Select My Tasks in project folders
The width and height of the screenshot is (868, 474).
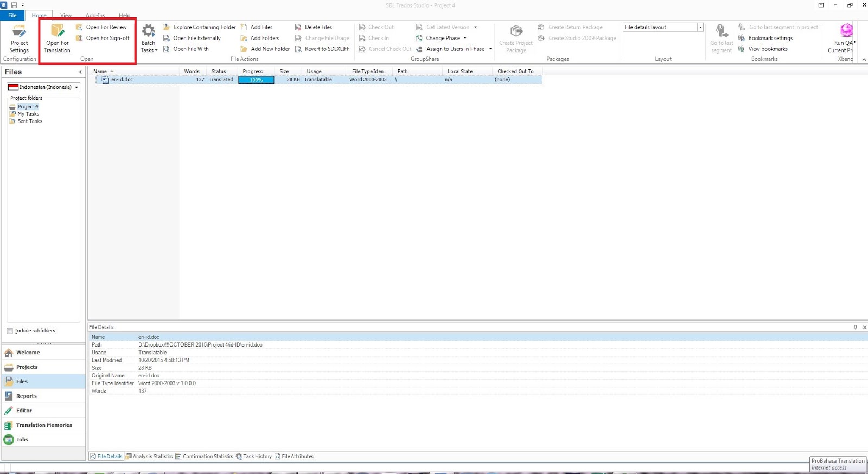[x=28, y=114]
